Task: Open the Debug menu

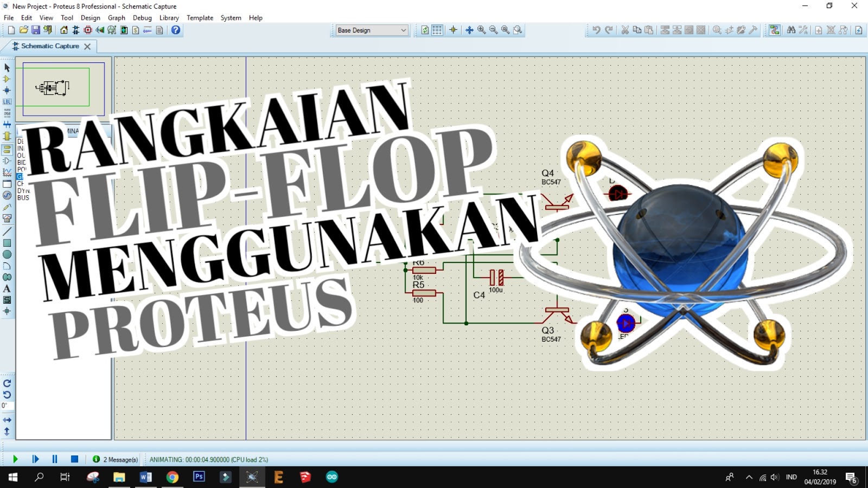Action: click(142, 18)
